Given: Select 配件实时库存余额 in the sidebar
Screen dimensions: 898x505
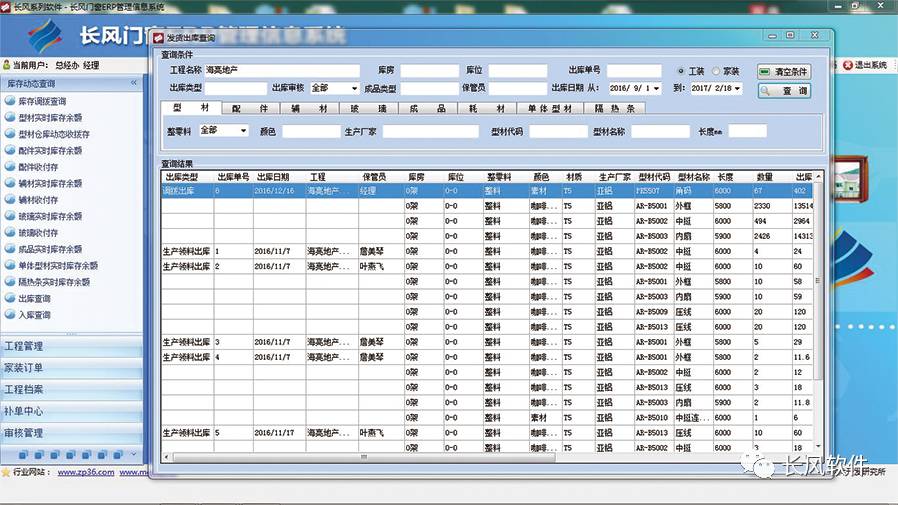Looking at the screenshot, I should [x=50, y=150].
